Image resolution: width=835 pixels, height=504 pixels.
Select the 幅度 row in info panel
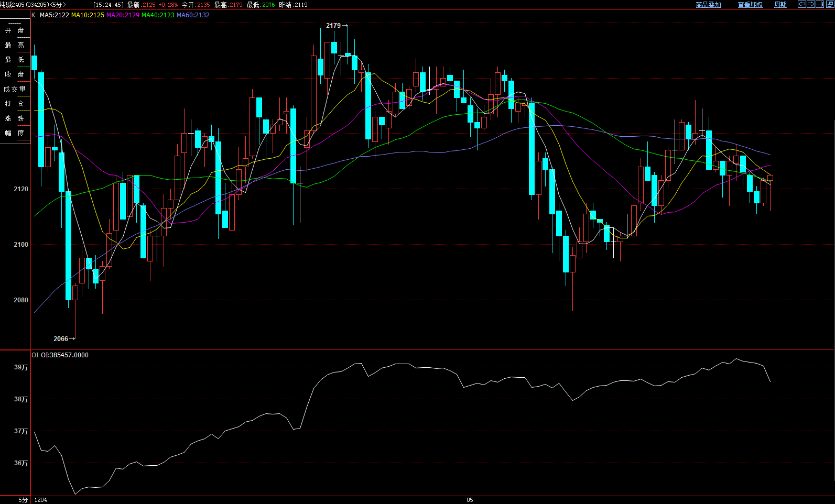15,133
